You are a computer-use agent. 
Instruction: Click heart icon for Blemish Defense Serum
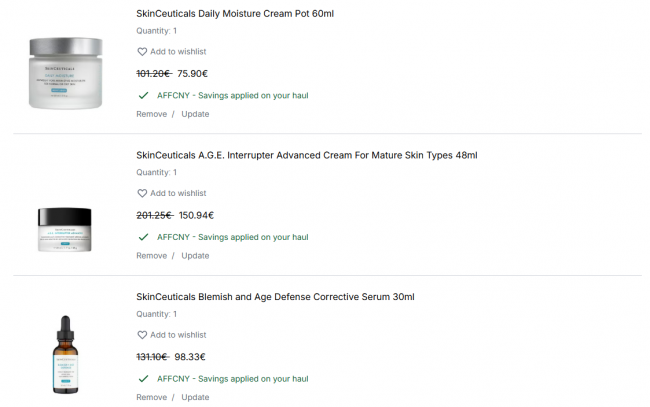(142, 335)
